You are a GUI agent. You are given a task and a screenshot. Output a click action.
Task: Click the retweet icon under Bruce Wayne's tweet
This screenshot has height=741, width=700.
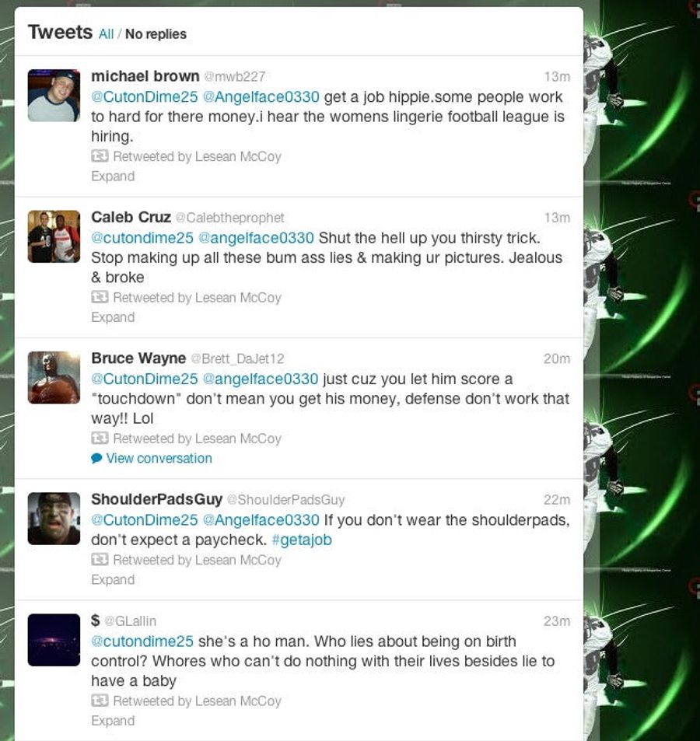tap(100, 439)
